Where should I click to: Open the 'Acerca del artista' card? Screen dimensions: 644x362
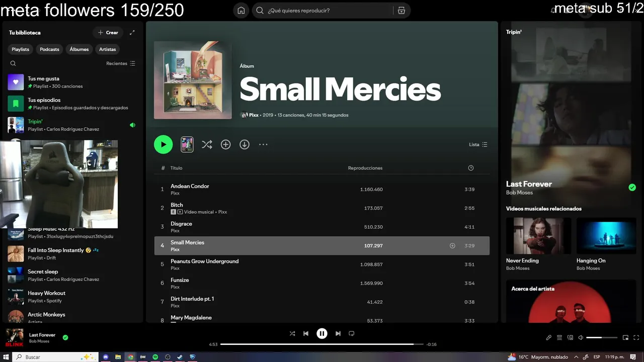[x=571, y=301]
